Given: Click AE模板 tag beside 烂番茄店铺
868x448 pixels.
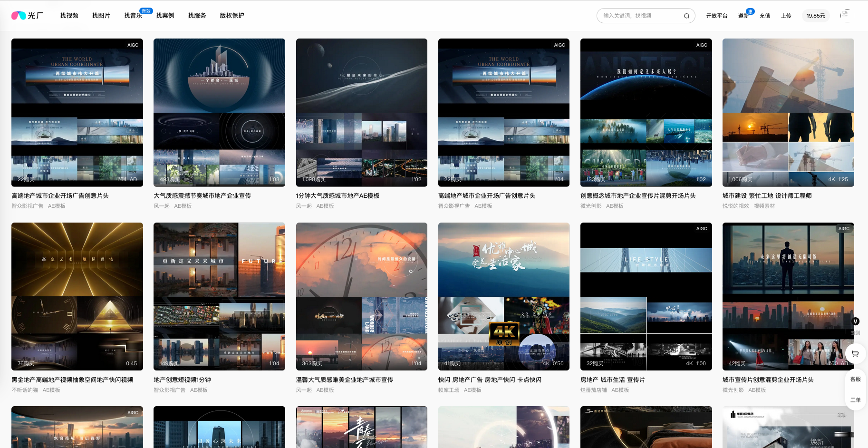Looking at the screenshot, I should click(x=620, y=390).
